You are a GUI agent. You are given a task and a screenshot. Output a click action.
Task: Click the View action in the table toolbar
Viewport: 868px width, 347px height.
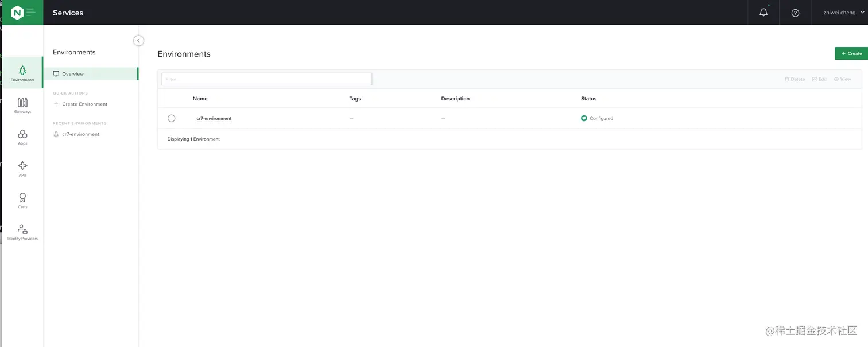click(842, 79)
